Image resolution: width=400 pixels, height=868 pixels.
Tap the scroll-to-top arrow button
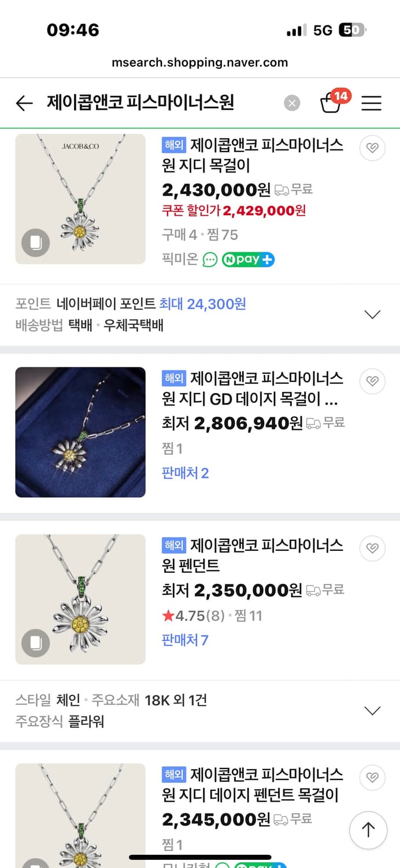click(x=368, y=830)
